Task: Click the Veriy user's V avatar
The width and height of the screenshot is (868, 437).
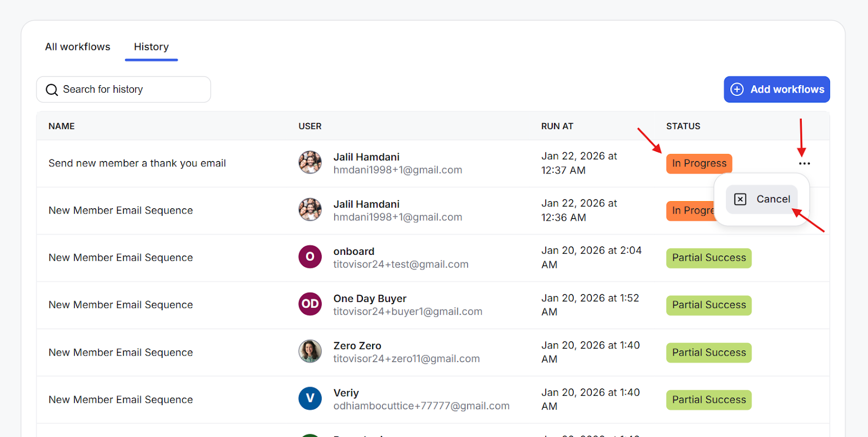Action: point(310,398)
